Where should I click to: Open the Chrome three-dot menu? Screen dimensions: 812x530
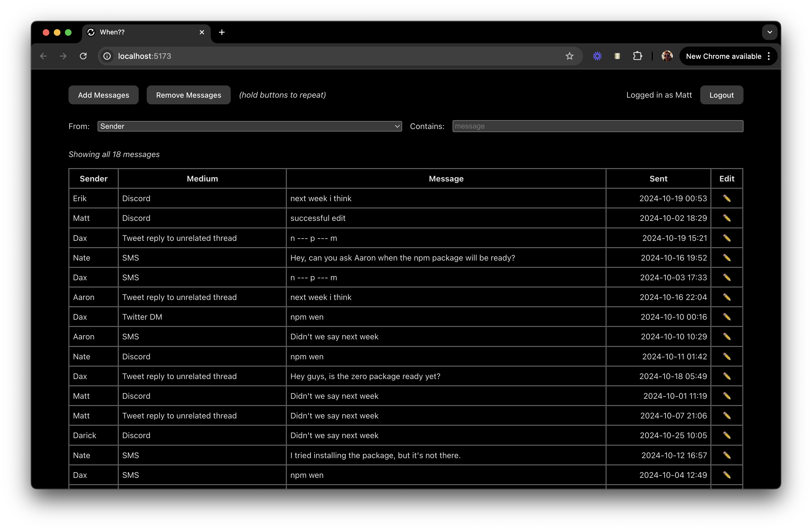click(769, 56)
